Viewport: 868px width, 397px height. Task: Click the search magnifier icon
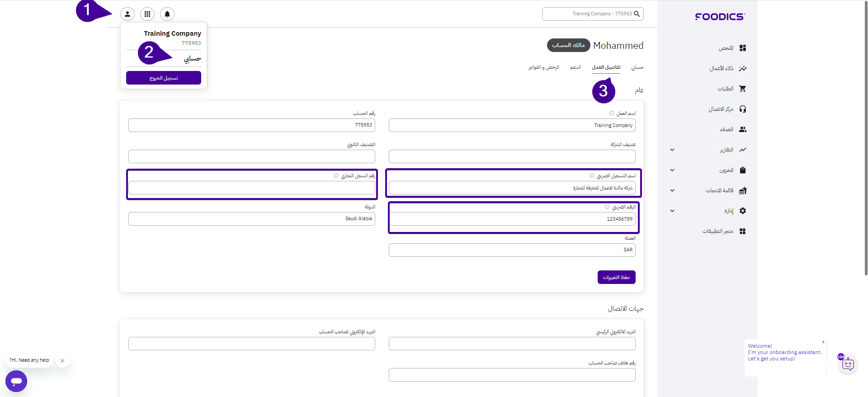point(637,14)
